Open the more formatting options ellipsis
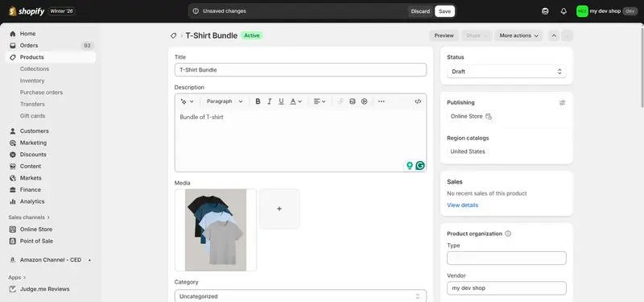Screen dimensions: 644x302 click(381, 101)
